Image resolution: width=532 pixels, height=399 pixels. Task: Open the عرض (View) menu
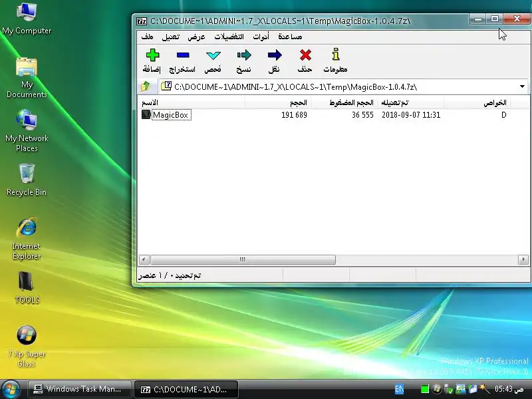196,37
